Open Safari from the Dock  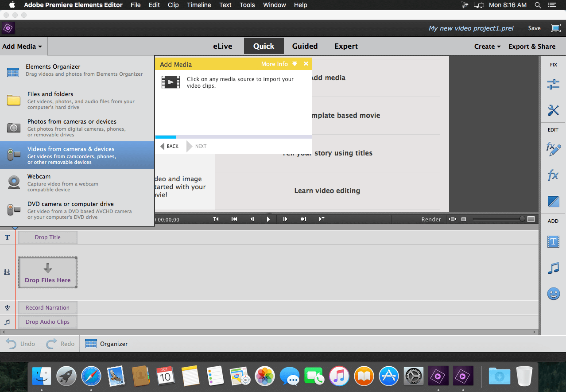point(91,376)
